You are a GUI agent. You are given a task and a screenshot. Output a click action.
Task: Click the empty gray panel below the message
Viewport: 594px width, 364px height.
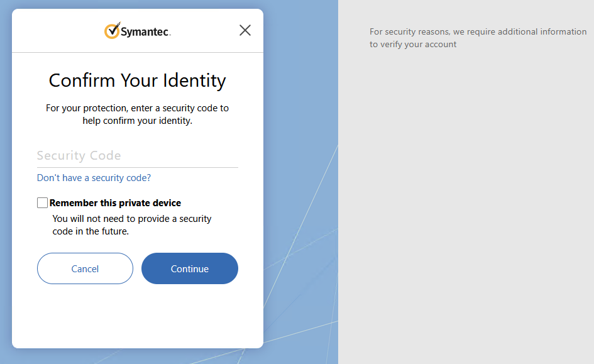466,208
